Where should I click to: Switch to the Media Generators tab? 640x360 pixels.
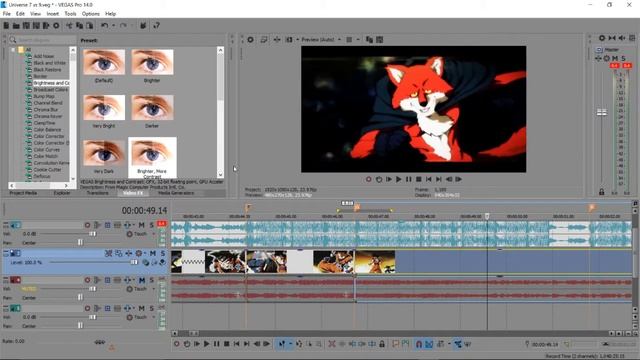pyautogui.click(x=176, y=193)
